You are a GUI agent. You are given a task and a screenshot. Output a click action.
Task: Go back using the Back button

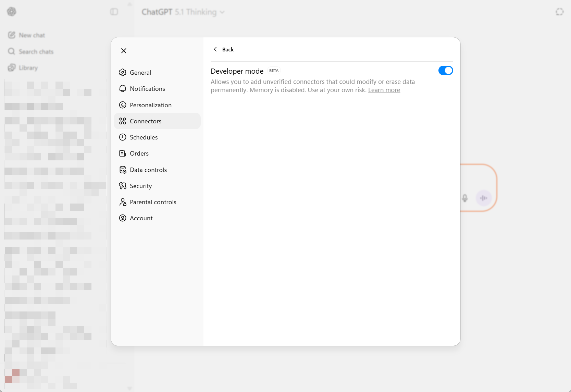pyautogui.click(x=224, y=49)
